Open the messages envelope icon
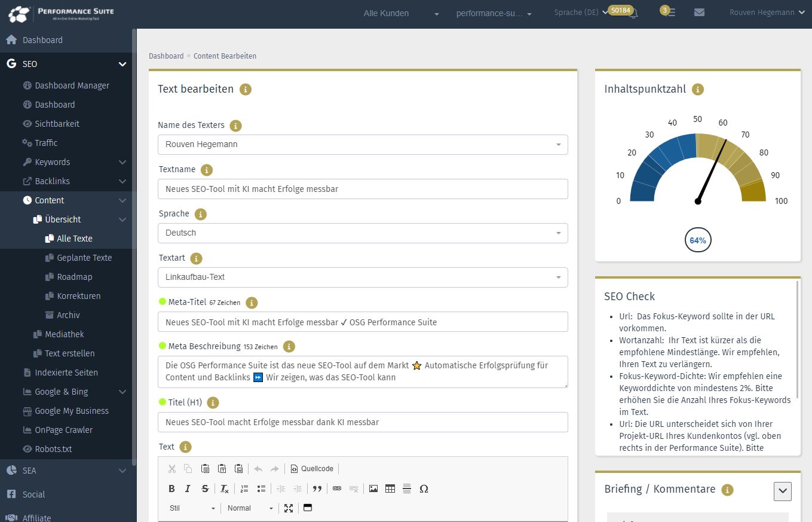Viewport: 812px width, 522px height. 699,12
